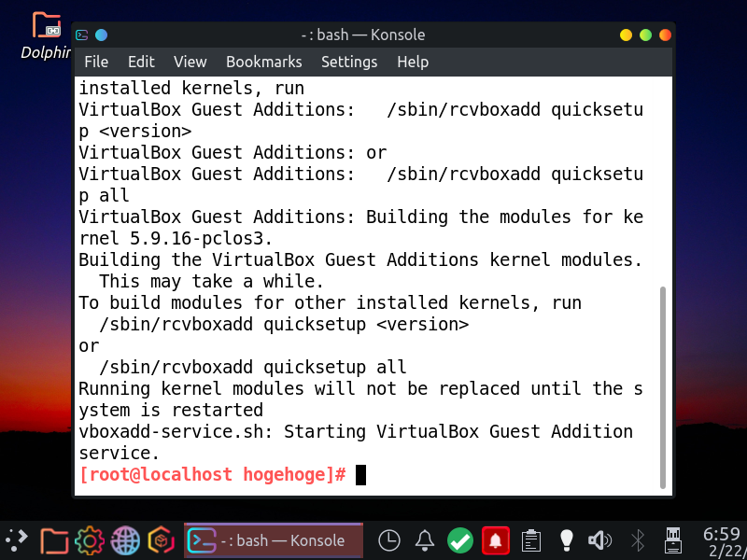Open the hexagon package manager icon
Screen dimensions: 747x560
point(161,541)
